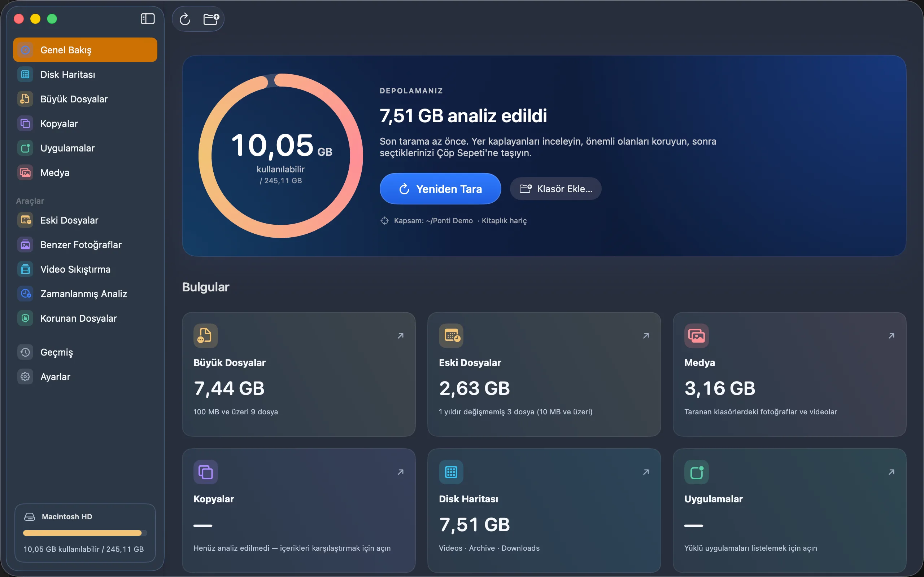Open the Uygulamalar sidebar icon
Image resolution: width=924 pixels, height=577 pixels.
[25, 148]
